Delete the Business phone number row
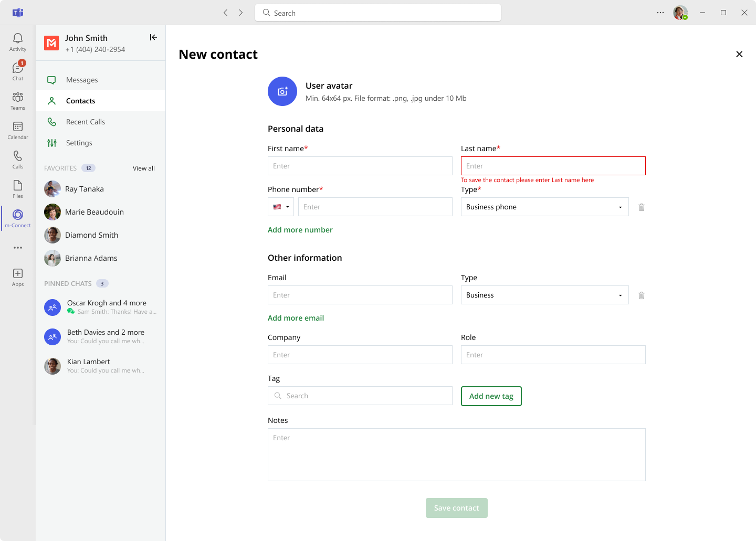This screenshot has width=756, height=541. pos(641,207)
